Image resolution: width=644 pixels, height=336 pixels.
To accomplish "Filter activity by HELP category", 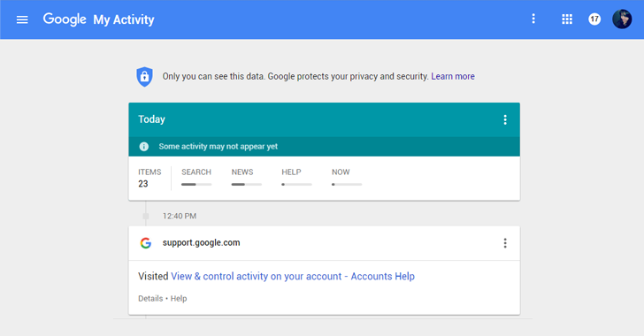I will tap(291, 172).
